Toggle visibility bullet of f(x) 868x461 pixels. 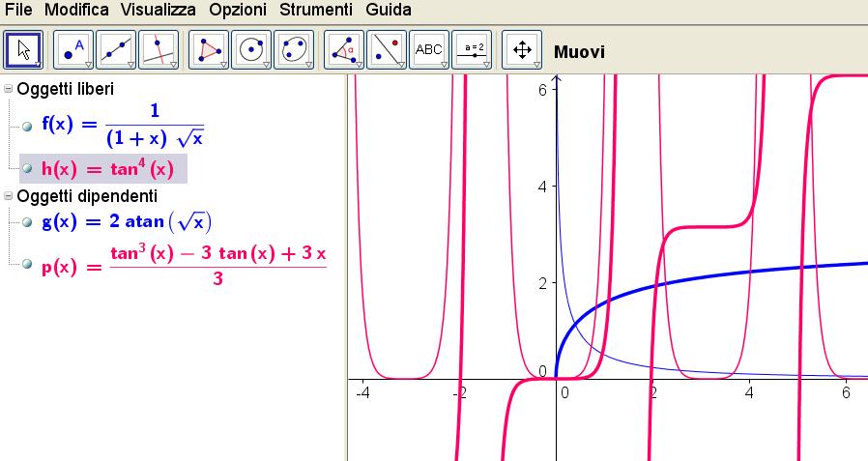pos(27,128)
